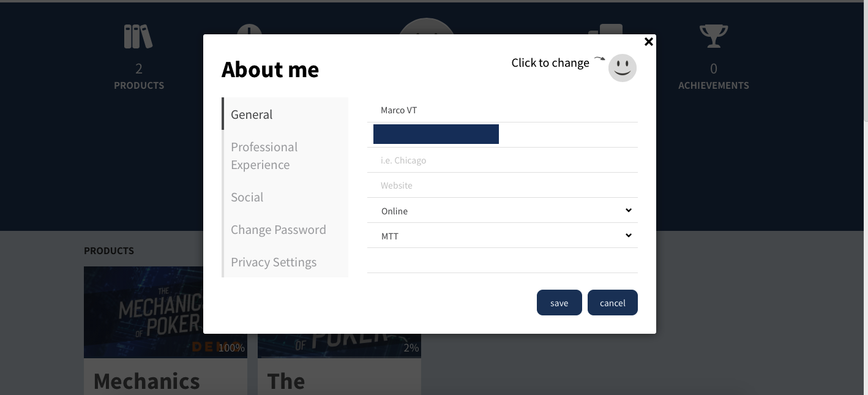Image resolution: width=868 pixels, height=395 pixels.
Task: Click the Achievements trophy icon
Action: [714, 36]
